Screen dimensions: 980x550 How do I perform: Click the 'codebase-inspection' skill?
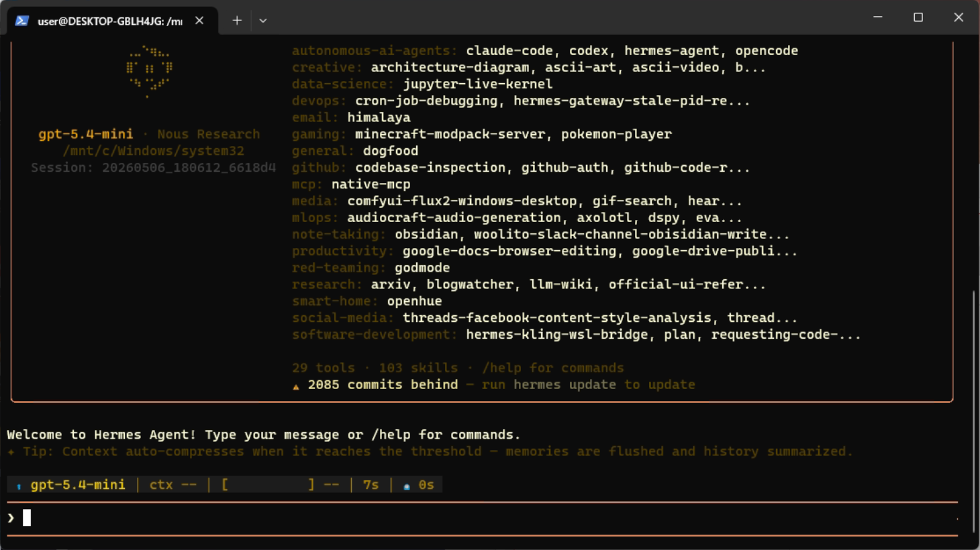tap(430, 168)
